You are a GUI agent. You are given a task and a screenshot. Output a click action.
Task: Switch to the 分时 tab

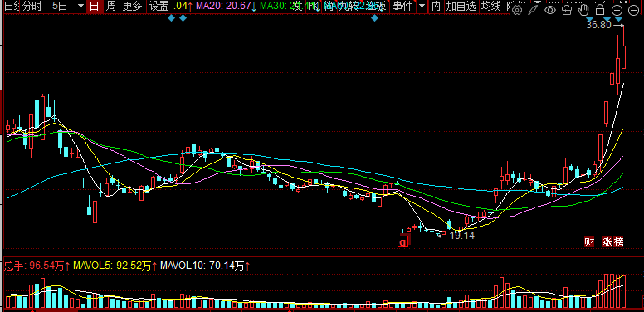click(x=32, y=6)
